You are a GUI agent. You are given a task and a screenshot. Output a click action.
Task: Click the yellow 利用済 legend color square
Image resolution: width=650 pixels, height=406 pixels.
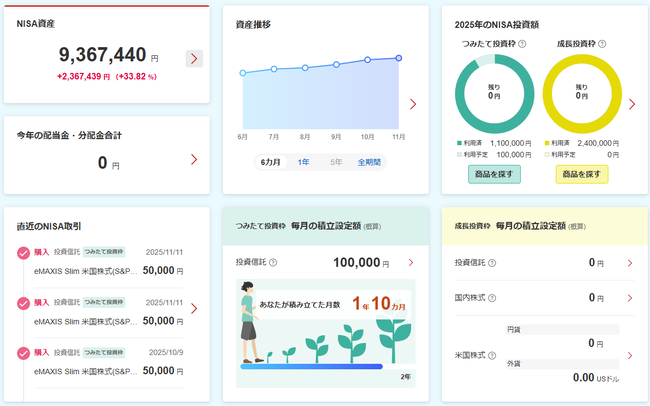click(x=547, y=143)
